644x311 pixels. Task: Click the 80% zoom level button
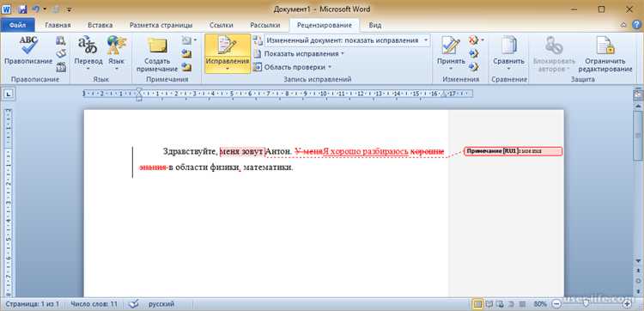point(540,304)
